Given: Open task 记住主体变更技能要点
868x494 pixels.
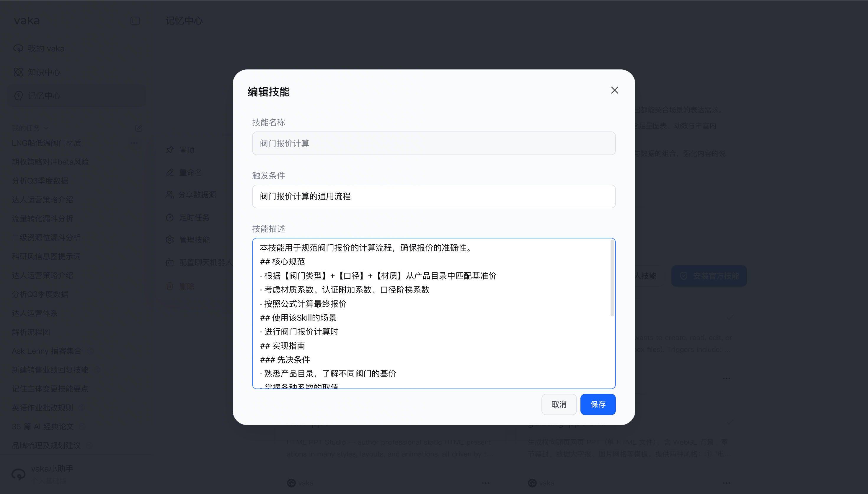Looking at the screenshot, I should [x=50, y=389].
